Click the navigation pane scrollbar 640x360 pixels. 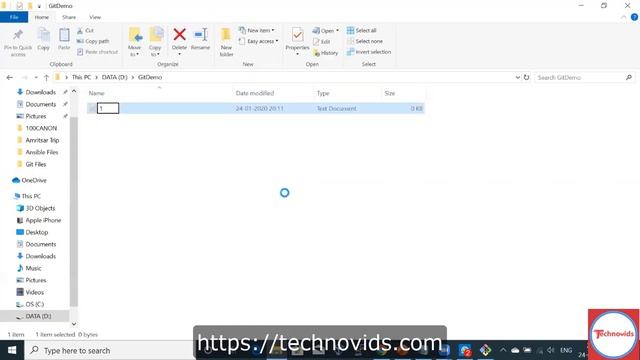point(74,211)
